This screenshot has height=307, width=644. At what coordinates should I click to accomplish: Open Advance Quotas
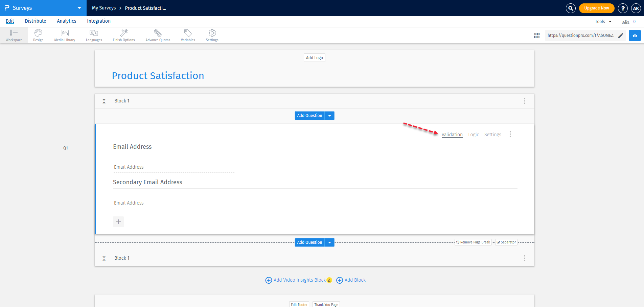point(158,35)
